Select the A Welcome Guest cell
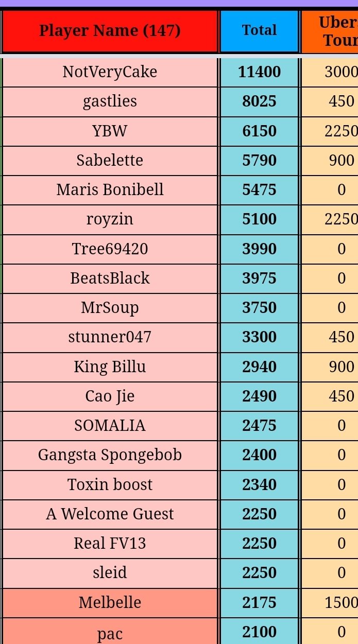 point(110,514)
